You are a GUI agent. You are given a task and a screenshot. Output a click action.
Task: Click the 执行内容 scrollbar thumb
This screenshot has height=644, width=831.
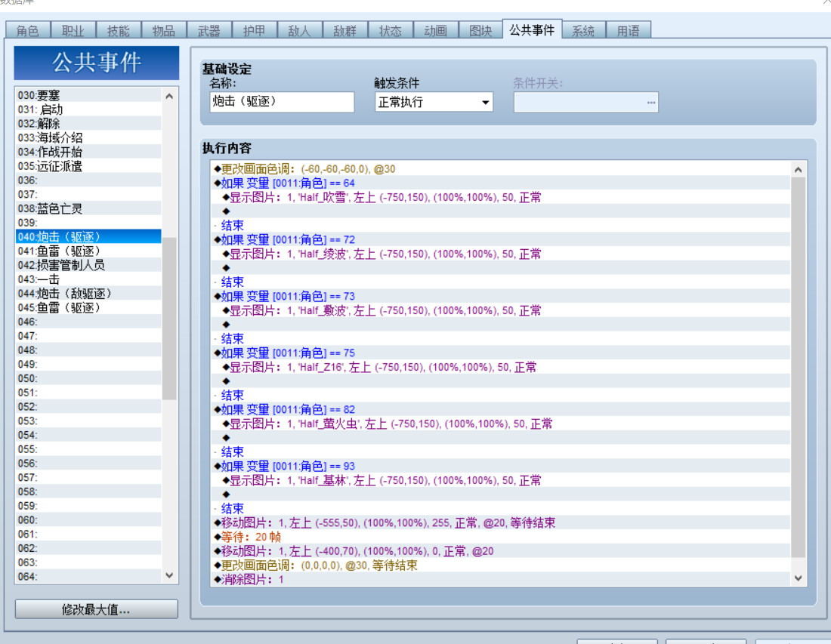coord(799,368)
